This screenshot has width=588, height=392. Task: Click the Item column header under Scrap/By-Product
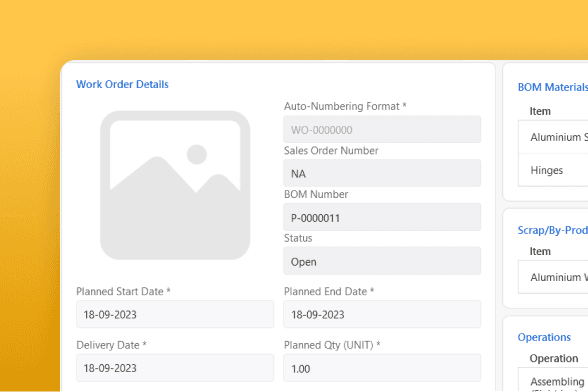click(x=540, y=251)
